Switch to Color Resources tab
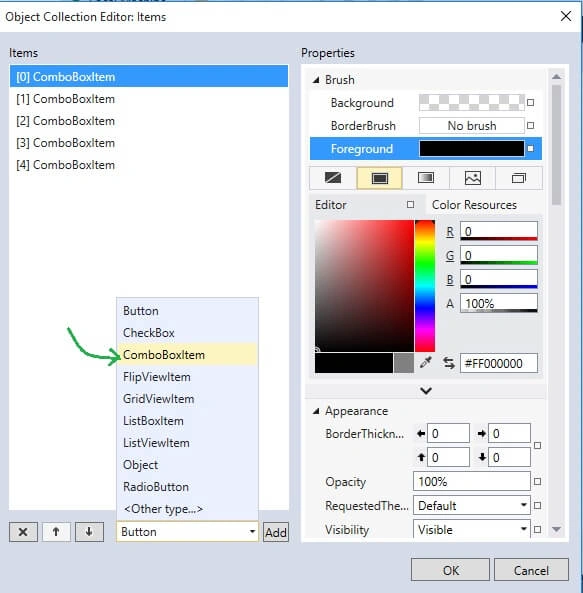Viewport: 583px width, 593px height. (474, 205)
